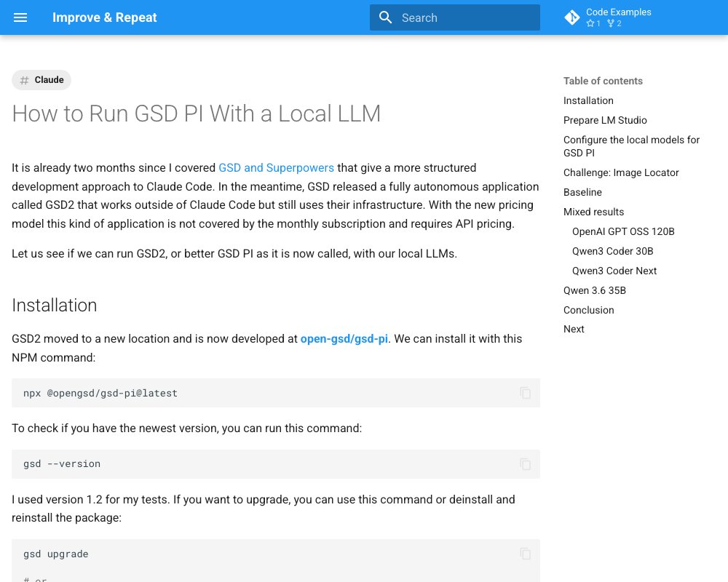Image resolution: width=728 pixels, height=582 pixels.
Task: Click the Table of contents heading
Action: click(x=603, y=81)
